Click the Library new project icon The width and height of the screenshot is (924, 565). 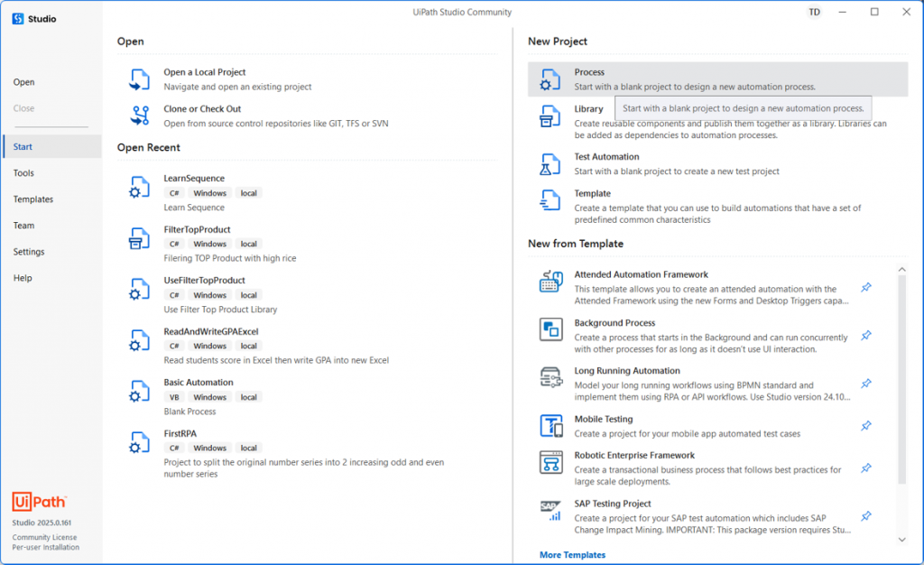(x=550, y=116)
